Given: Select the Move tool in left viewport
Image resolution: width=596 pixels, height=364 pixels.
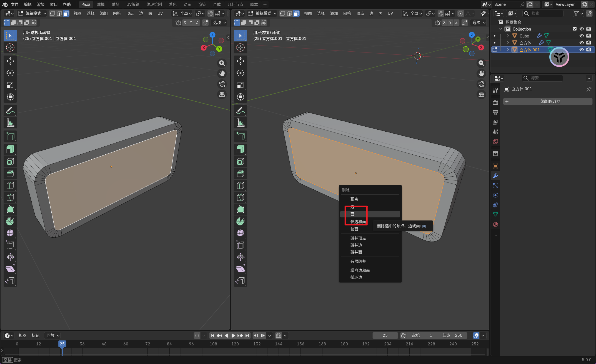Looking at the screenshot, I should click(10, 61).
